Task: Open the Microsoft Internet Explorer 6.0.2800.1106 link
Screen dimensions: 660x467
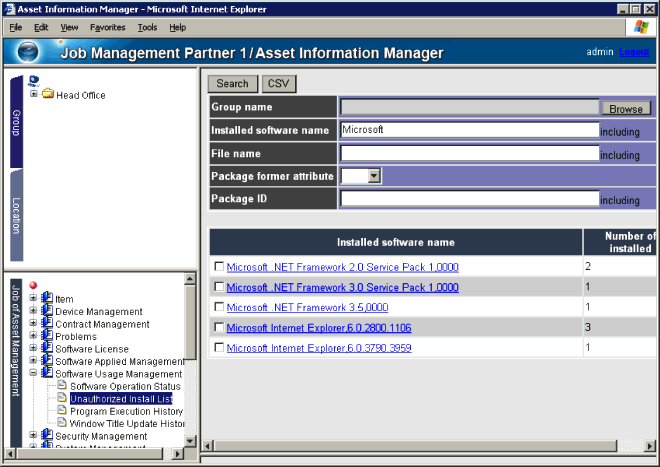Action: 318,328
